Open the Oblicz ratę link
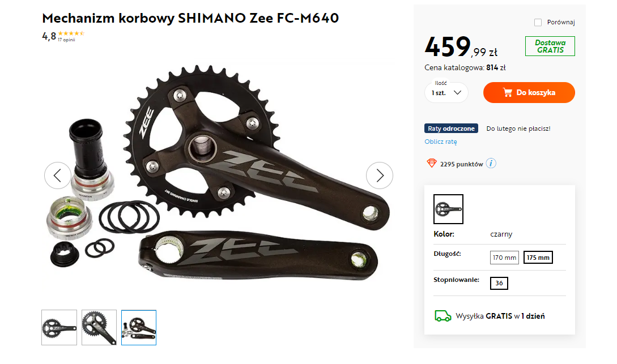Image resolution: width=617 pixels, height=364 pixels. pos(441,142)
